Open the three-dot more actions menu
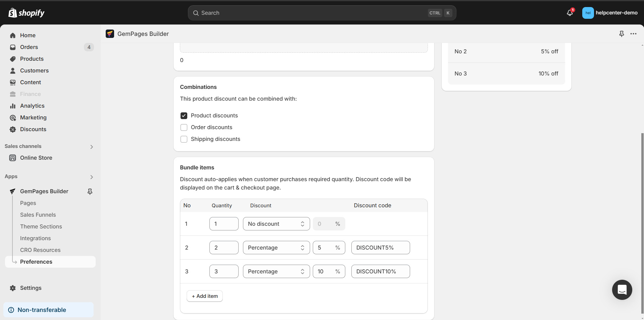This screenshot has width=644, height=320. [x=633, y=34]
